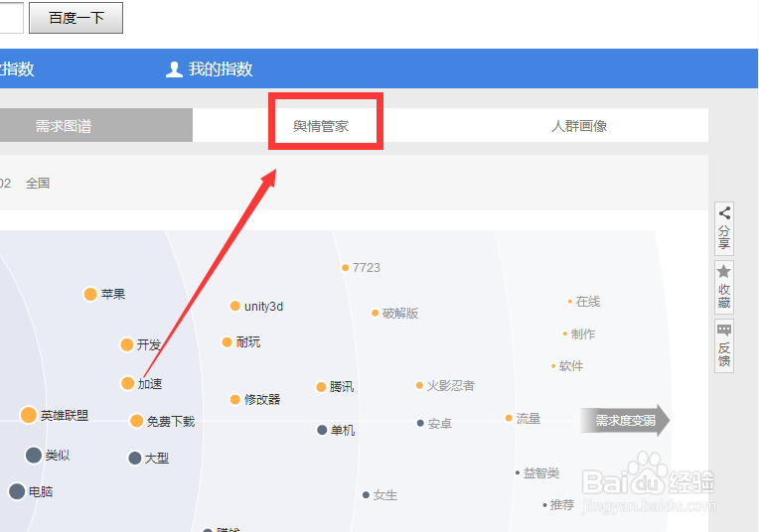Viewport: 759px width, 532px height.
Task: Click the orange dot for 7723
Action: [x=345, y=267]
